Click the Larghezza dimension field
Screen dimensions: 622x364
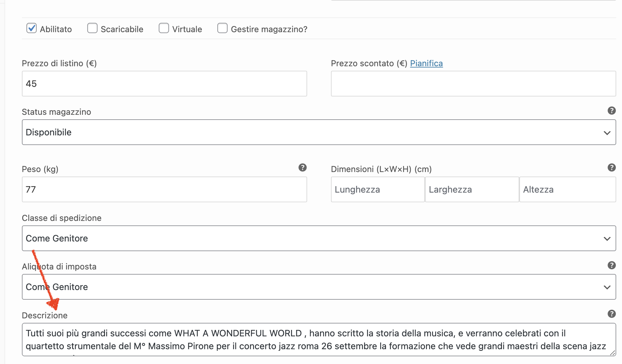coord(472,189)
